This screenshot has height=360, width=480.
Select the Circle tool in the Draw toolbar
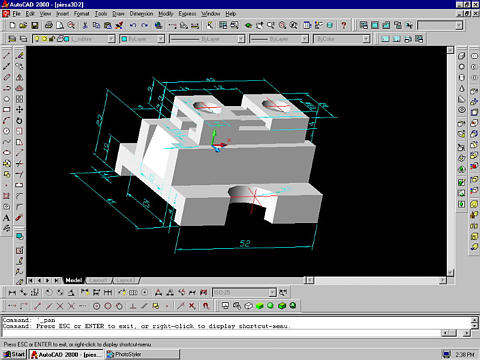[6, 131]
